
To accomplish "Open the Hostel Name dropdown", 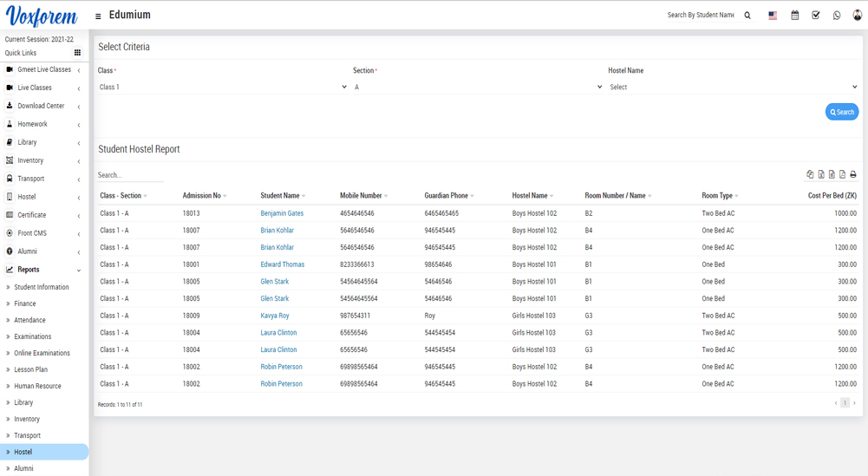I will click(733, 87).
